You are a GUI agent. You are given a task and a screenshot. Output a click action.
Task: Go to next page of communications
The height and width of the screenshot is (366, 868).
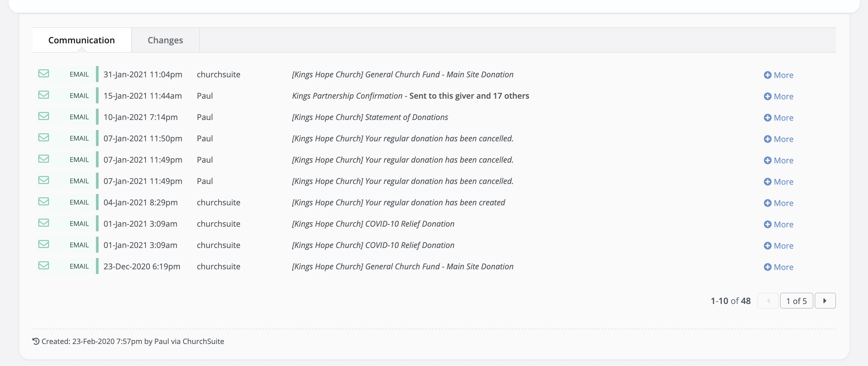[825, 301]
